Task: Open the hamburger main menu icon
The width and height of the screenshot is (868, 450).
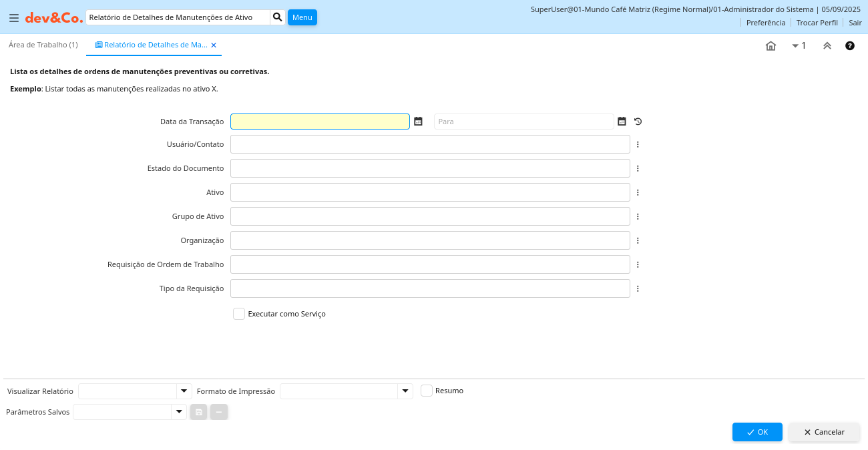Action: pyautogui.click(x=13, y=18)
